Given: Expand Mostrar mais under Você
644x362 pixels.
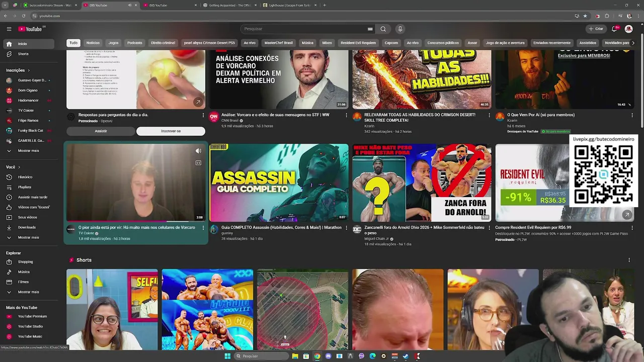Looking at the screenshot, I should [x=28, y=237].
